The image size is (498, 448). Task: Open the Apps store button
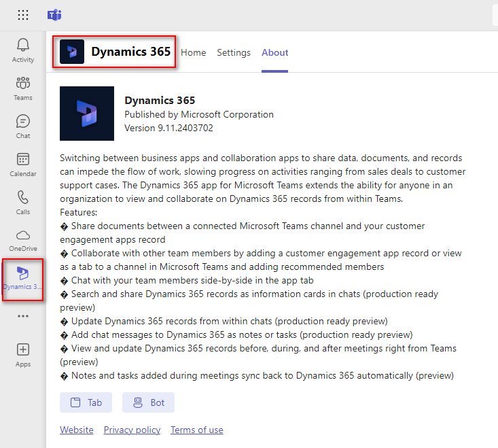tap(23, 356)
